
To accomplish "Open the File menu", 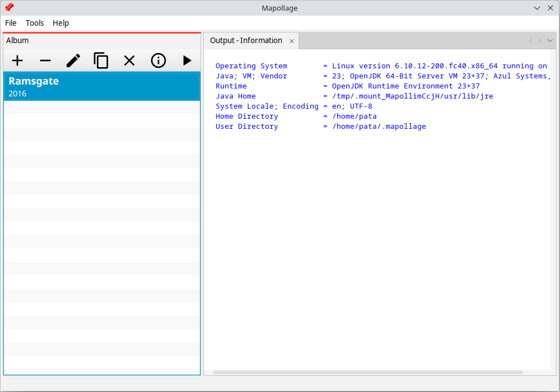I will pos(11,23).
